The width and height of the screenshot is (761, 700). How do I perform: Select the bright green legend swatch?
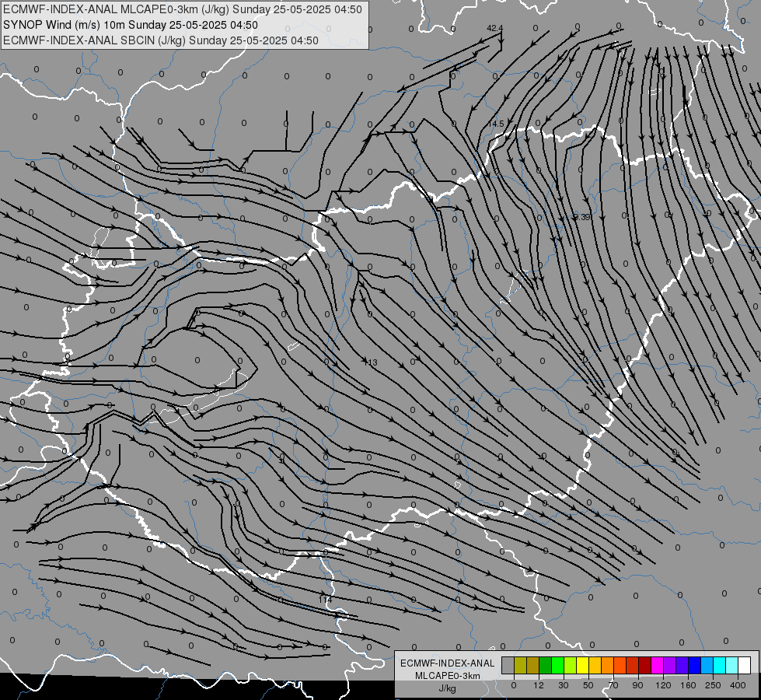(557, 665)
